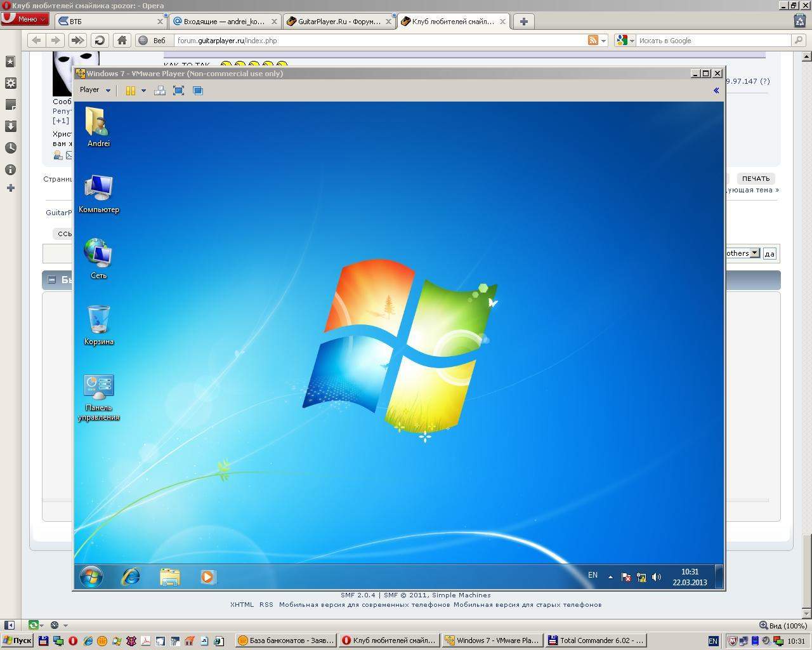Add a panel with the sidebar plus

pos(10,188)
